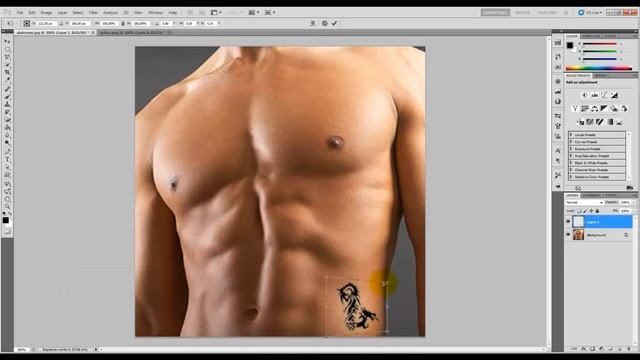Select the Eraser tool
The image size is (640, 360).
point(7,120)
